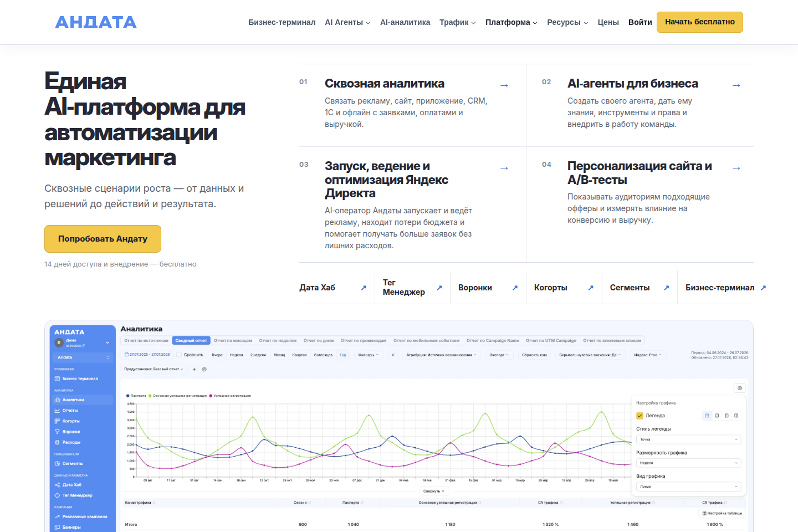The width and height of the screenshot is (798, 532).
Task: Click Когорты grid icon in dashboard sidebar
Action: click(57, 421)
